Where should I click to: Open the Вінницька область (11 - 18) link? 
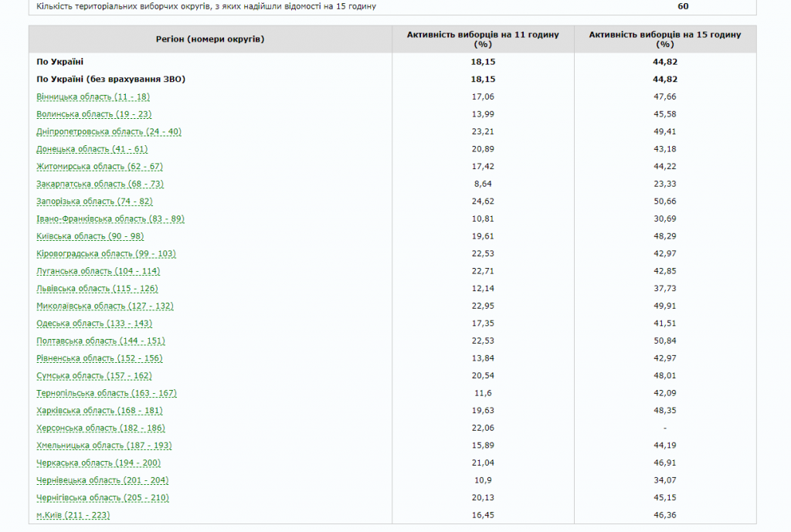coord(93,97)
